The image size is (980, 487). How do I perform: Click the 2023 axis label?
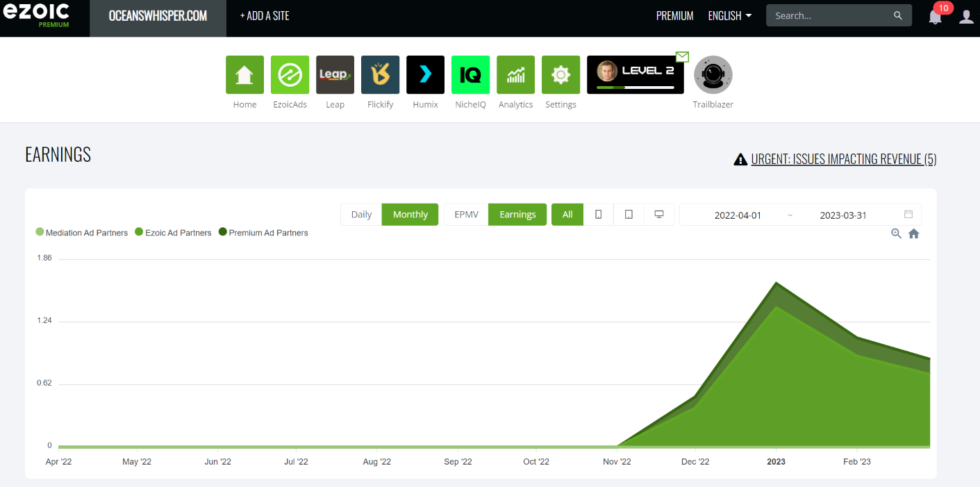[x=776, y=462]
